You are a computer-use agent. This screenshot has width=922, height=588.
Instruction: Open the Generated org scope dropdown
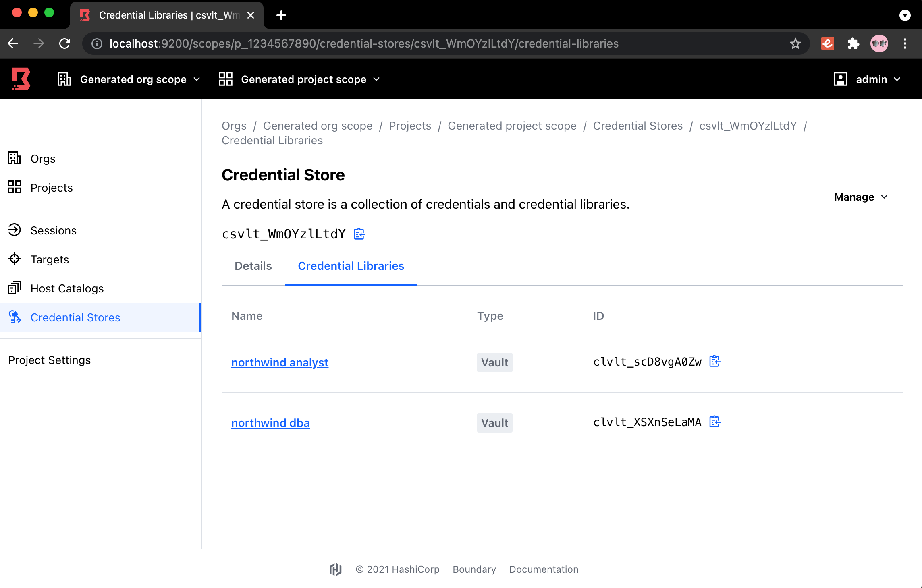click(x=139, y=79)
